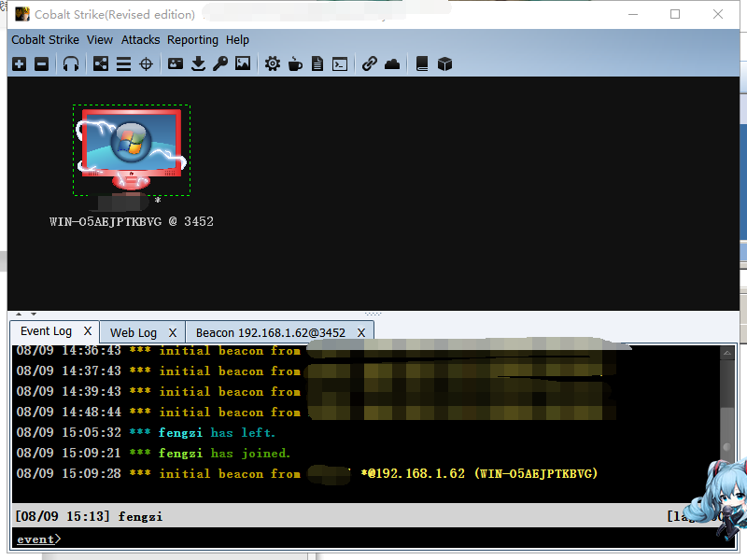This screenshot has width=747, height=560.
Task: Click the event log vertical scrollbar thumb
Action: tap(727, 447)
